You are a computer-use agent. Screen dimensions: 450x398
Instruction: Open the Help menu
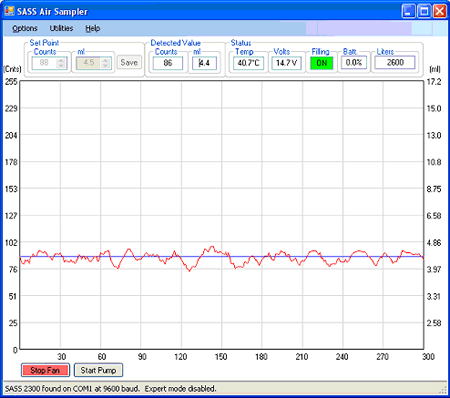(x=93, y=29)
